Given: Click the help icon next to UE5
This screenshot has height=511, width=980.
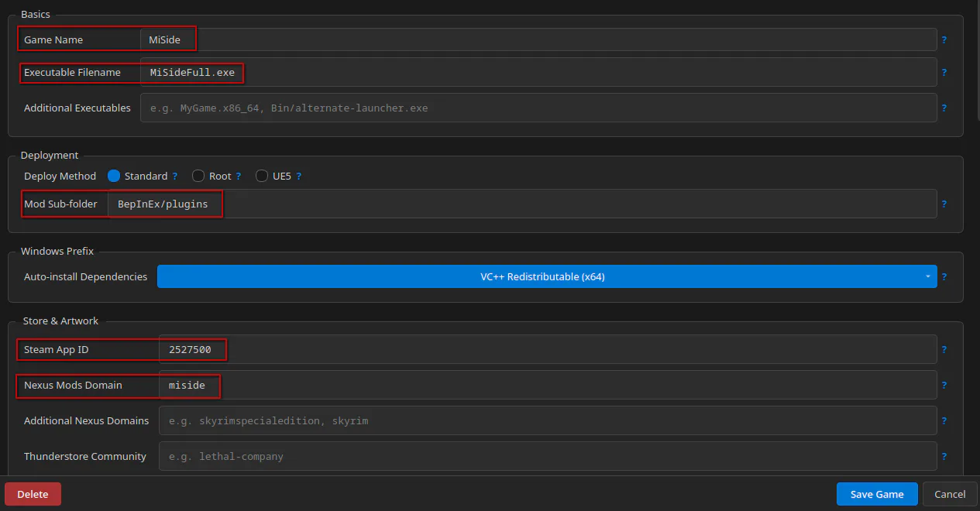Looking at the screenshot, I should 299,176.
